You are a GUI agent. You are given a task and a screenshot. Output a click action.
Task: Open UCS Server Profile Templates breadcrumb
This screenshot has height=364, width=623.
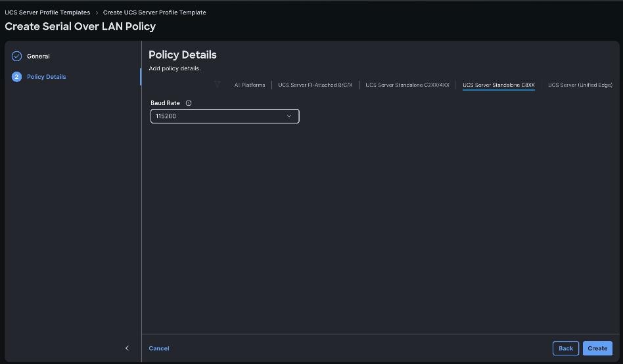coord(47,12)
